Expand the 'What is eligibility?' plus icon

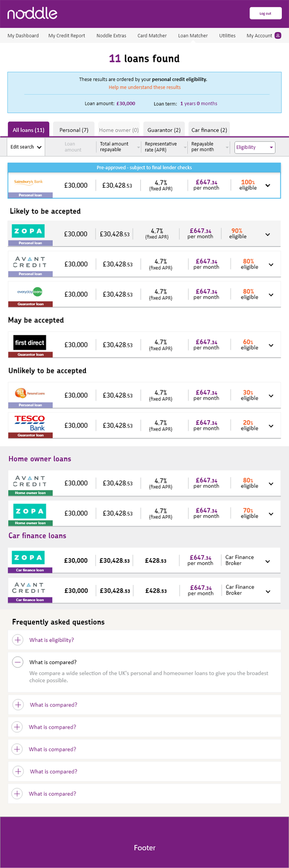17,640
